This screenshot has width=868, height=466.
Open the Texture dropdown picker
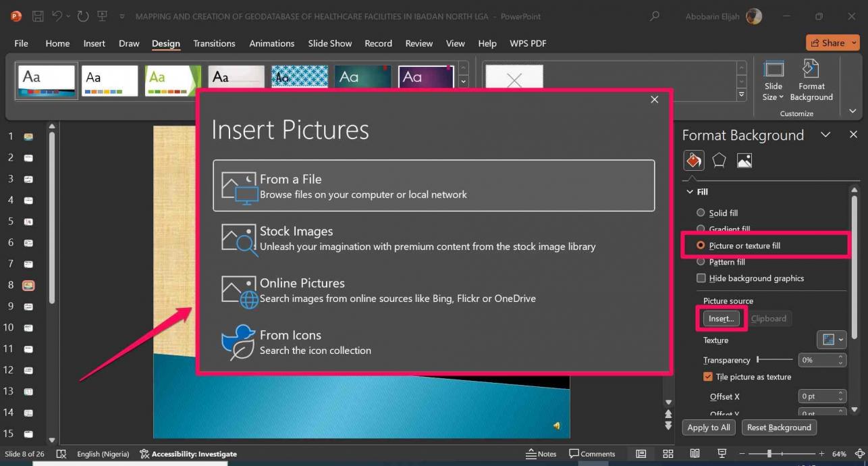coord(830,340)
